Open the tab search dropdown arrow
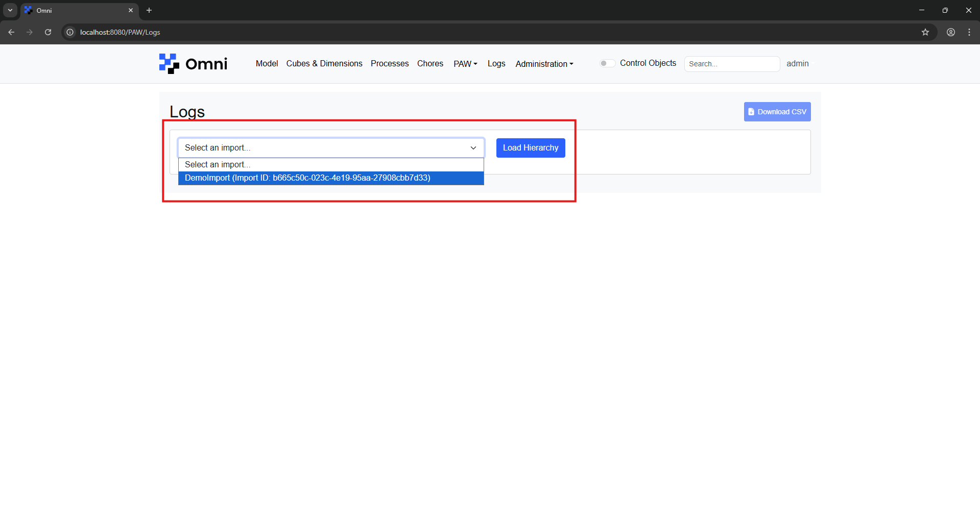The width and height of the screenshot is (980, 525). (10, 10)
